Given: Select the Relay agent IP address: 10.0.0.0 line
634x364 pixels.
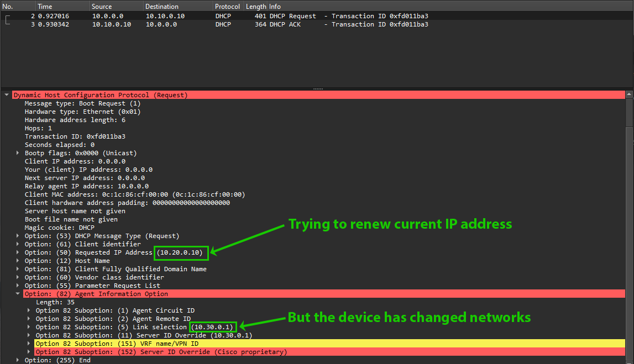Looking at the screenshot, I should (x=87, y=186).
